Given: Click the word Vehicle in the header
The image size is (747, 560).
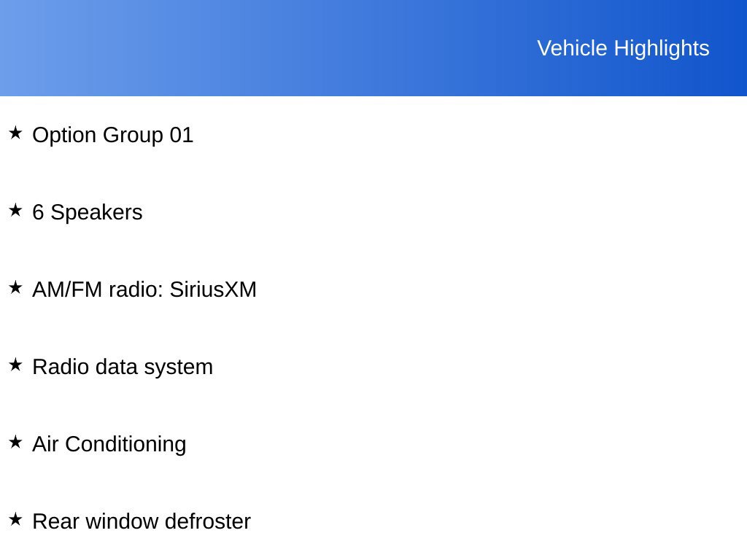Looking at the screenshot, I should pos(572,48).
